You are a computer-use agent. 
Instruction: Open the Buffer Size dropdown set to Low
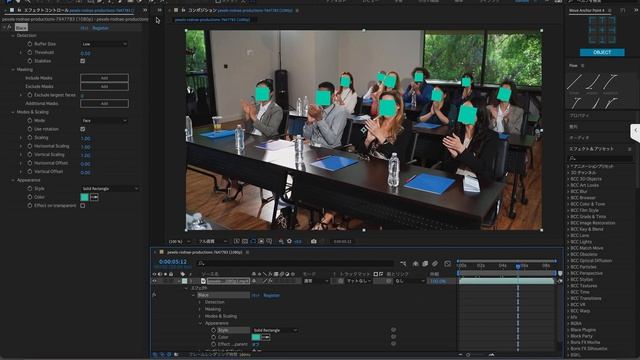tap(104, 44)
